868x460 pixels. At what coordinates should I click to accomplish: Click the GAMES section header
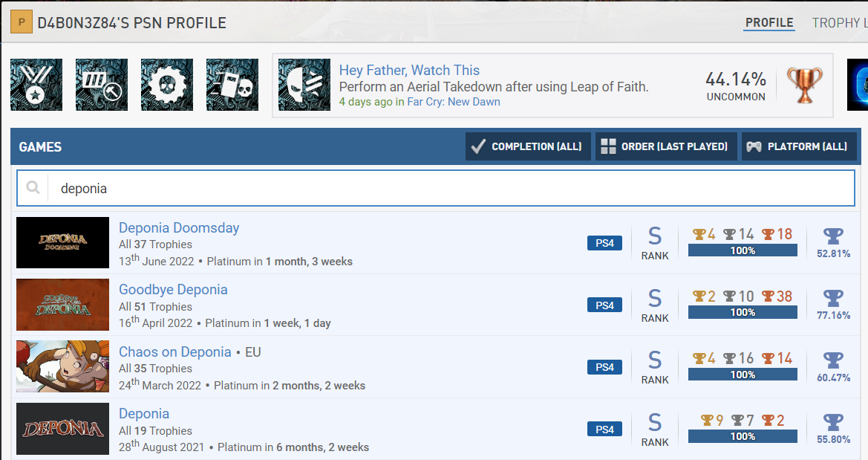[40, 147]
